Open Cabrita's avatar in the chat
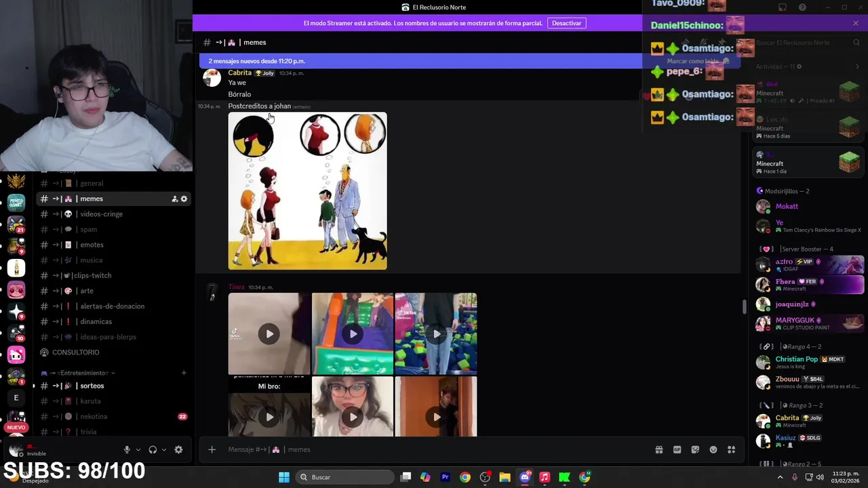Viewport: 868px width, 488px height. coord(212,77)
